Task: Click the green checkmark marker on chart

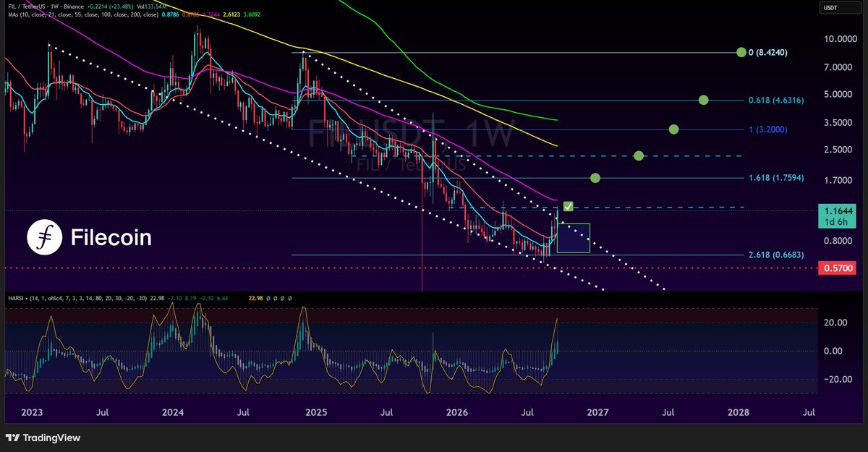Action: tap(569, 207)
